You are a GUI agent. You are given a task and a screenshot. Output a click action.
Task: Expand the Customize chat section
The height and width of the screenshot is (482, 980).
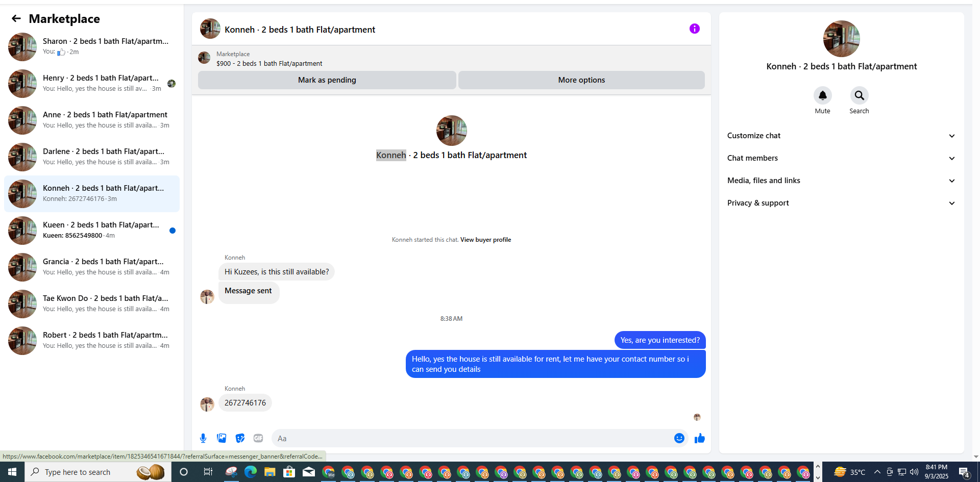tap(841, 136)
